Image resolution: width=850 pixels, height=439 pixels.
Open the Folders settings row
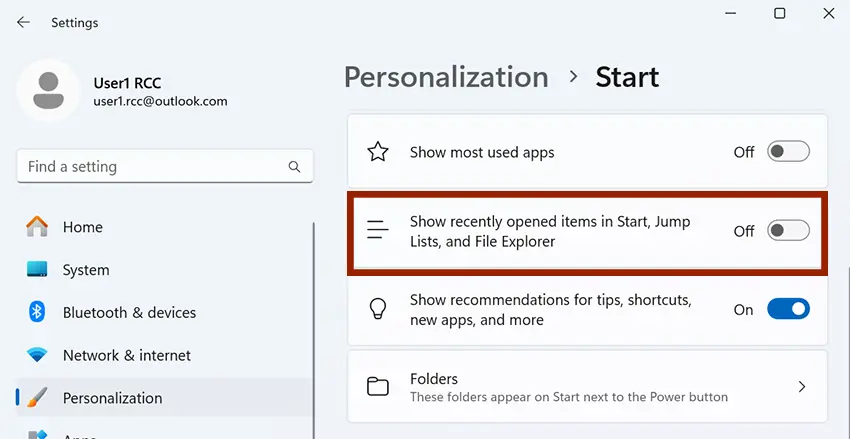(x=588, y=386)
